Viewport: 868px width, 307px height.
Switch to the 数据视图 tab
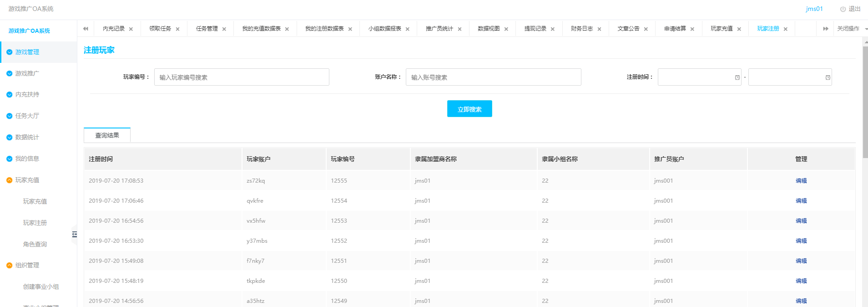pyautogui.click(x=488, y=29)
